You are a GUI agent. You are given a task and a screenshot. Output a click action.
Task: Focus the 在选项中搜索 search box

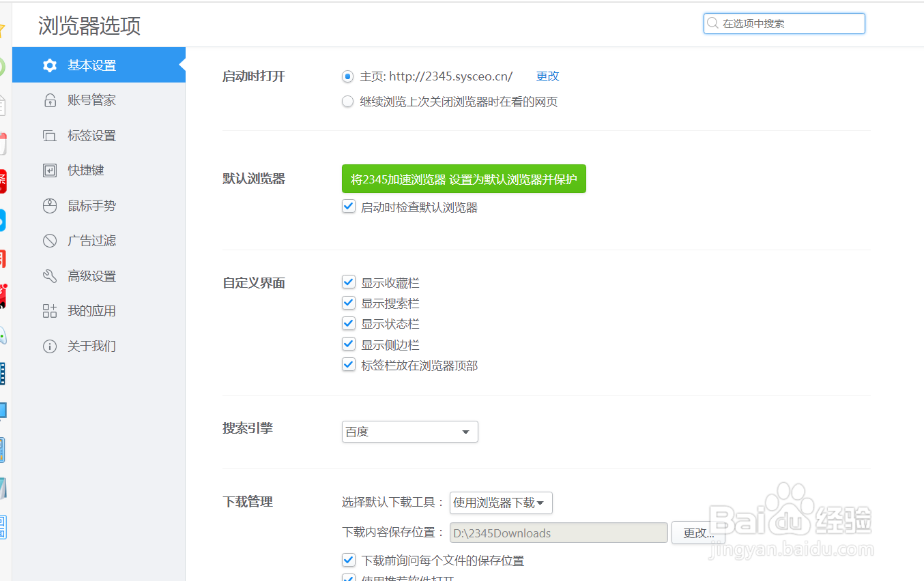[x=784, y=23]
